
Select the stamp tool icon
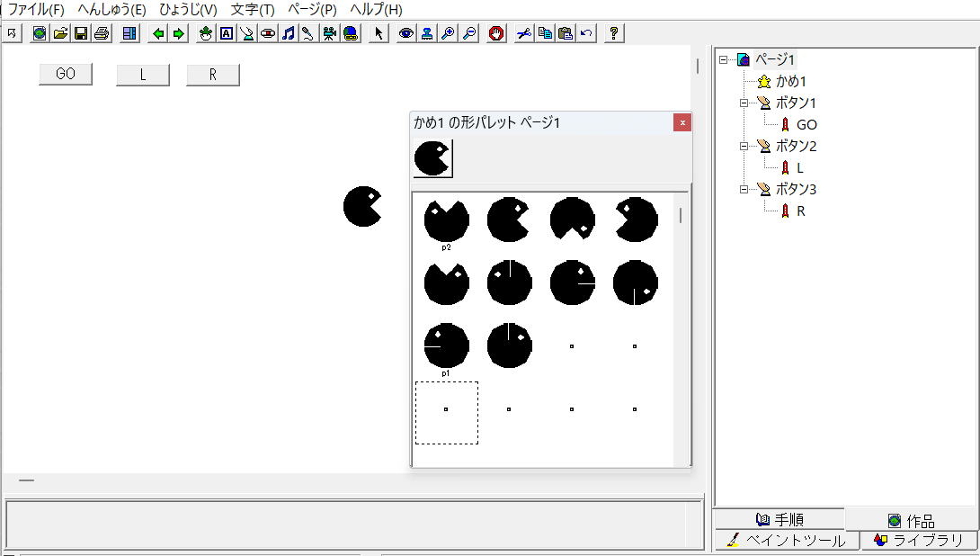pos(427,33)
